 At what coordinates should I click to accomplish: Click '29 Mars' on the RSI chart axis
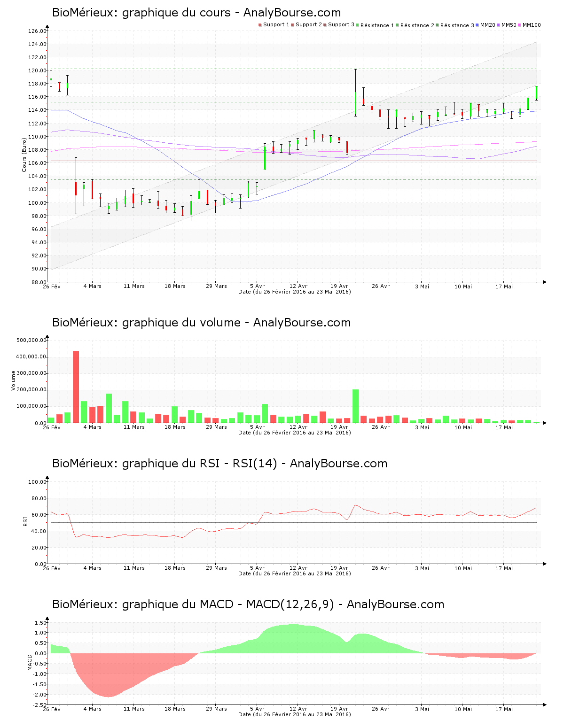click(x=216, y=568)
